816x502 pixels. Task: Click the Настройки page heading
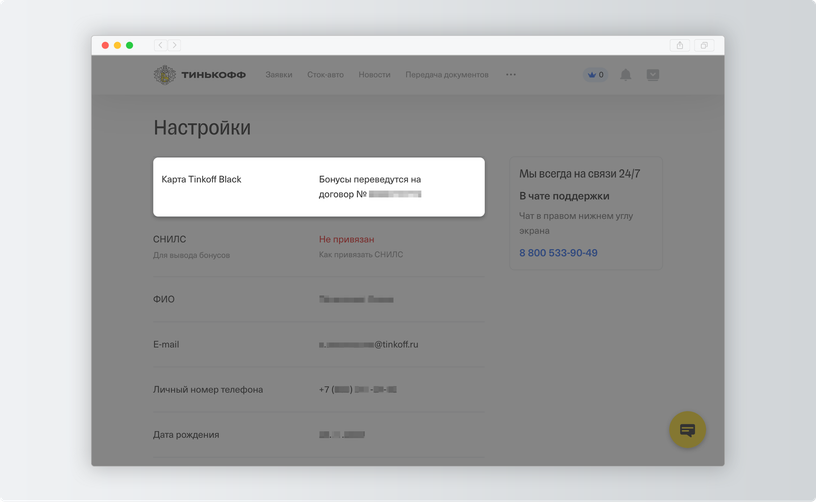(x=202, y=127)
